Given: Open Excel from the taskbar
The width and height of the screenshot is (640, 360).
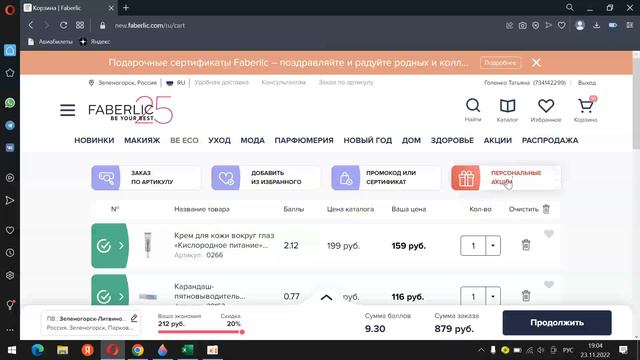Looking at the screenshot, I should 187,350.
